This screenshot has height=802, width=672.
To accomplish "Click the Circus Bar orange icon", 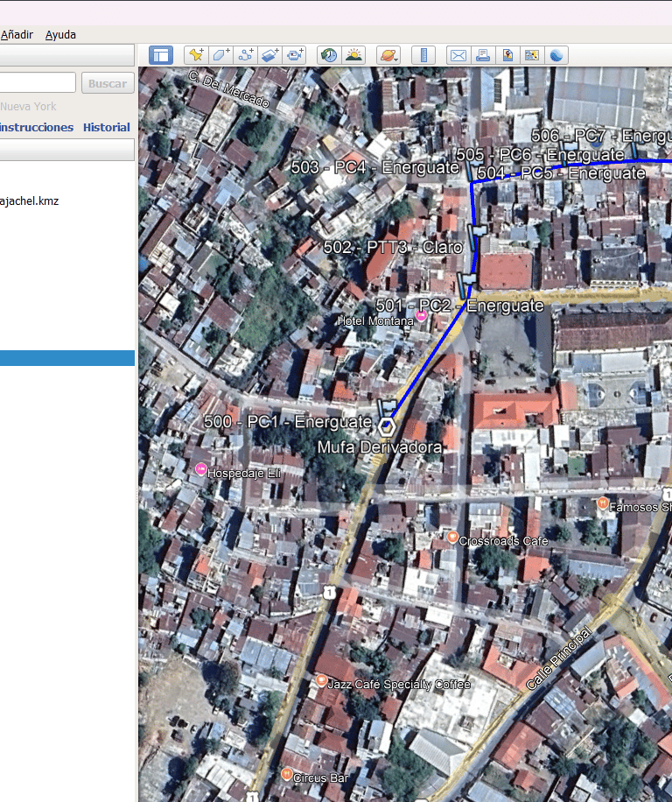I will point(287,773).
